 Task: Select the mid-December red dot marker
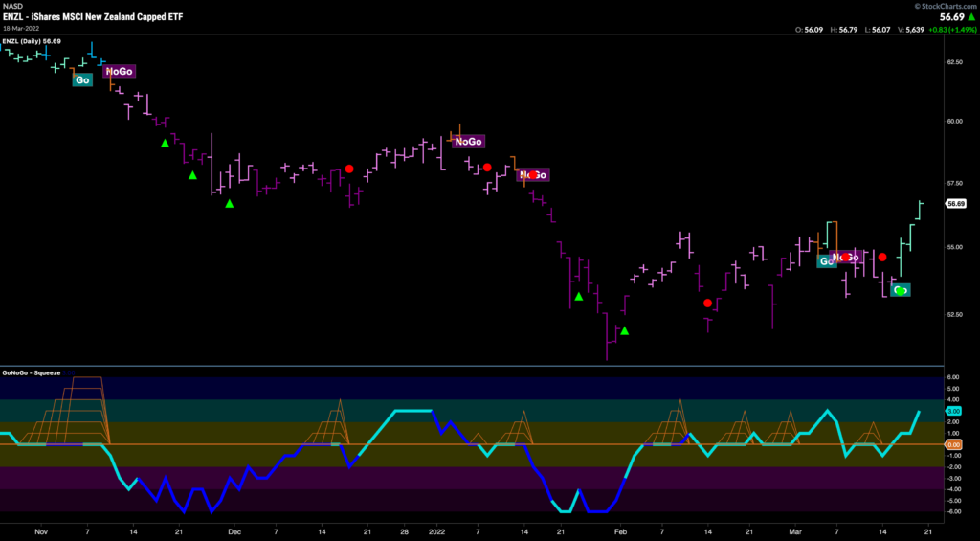click(349, 169)
